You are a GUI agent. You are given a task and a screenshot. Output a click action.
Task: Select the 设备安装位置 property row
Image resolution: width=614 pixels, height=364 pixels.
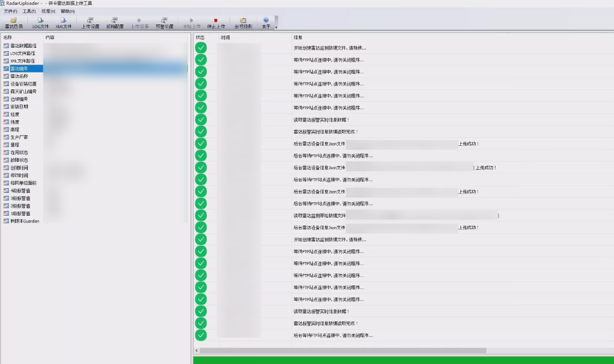click(x=23, y=84)
